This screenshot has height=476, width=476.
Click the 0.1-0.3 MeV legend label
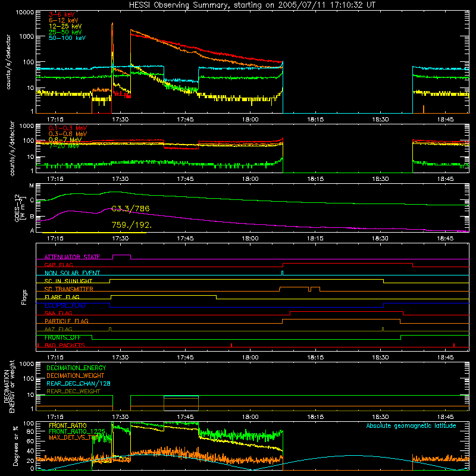68,128
